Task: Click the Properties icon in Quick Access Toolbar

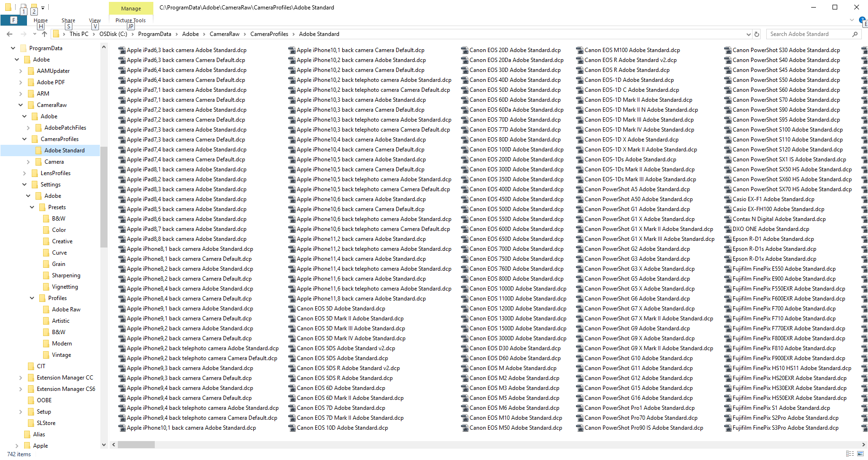Action: pos(23,8)
